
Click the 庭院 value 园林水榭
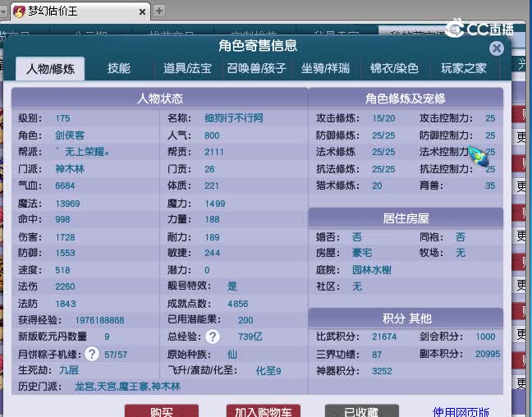coord(372,270)
